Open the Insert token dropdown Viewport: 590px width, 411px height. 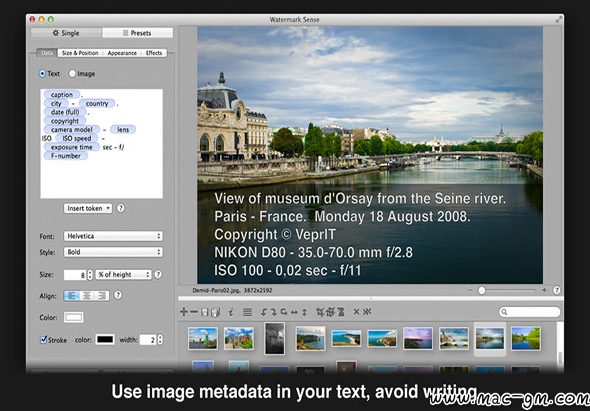[x=88, y=208]
